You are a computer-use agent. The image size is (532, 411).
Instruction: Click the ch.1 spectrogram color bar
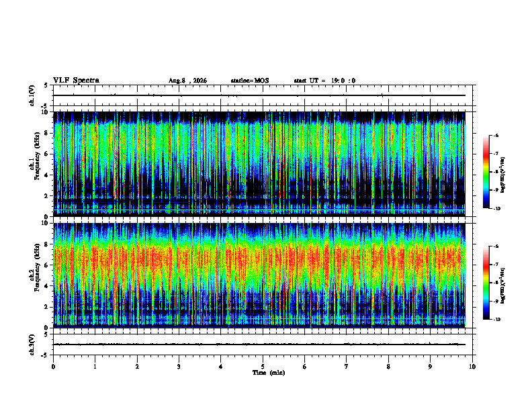pyautogui.click(x=486, y=172)
